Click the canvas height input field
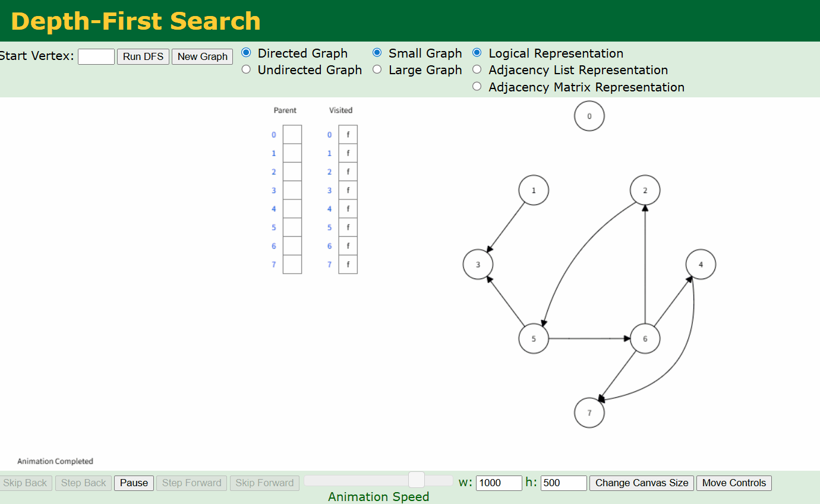The height and width of the screenshot is (504, 820). (x=563, y=483)
